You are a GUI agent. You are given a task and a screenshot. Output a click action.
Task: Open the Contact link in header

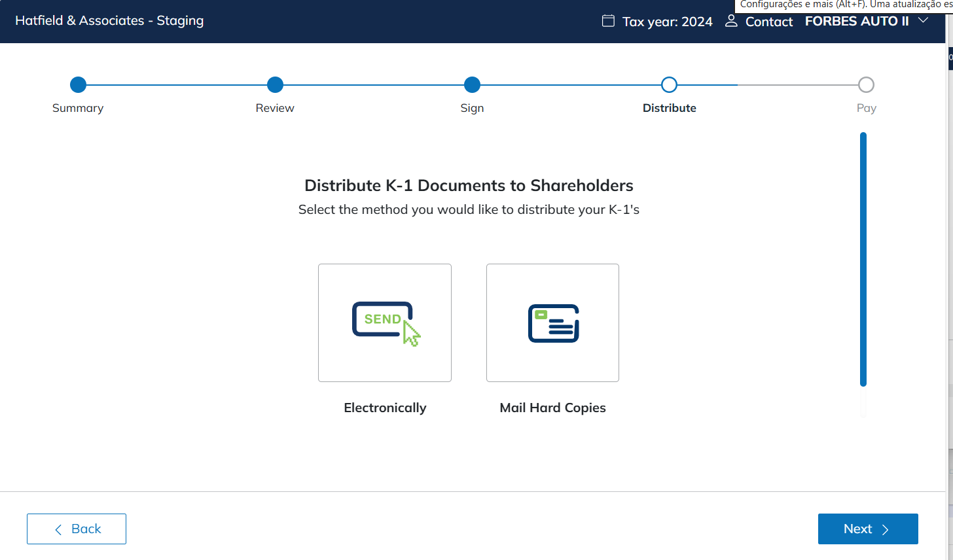tap(768, 22)
